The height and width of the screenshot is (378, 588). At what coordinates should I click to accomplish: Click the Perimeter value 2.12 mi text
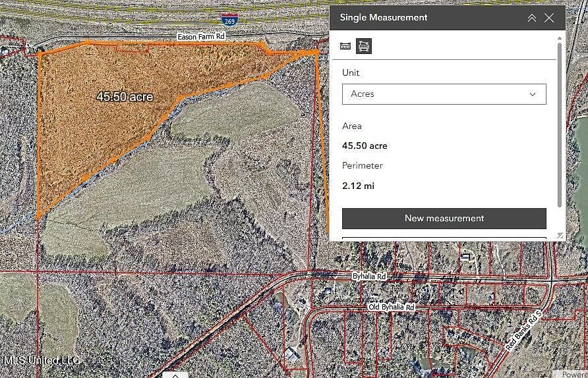point(358,186)
